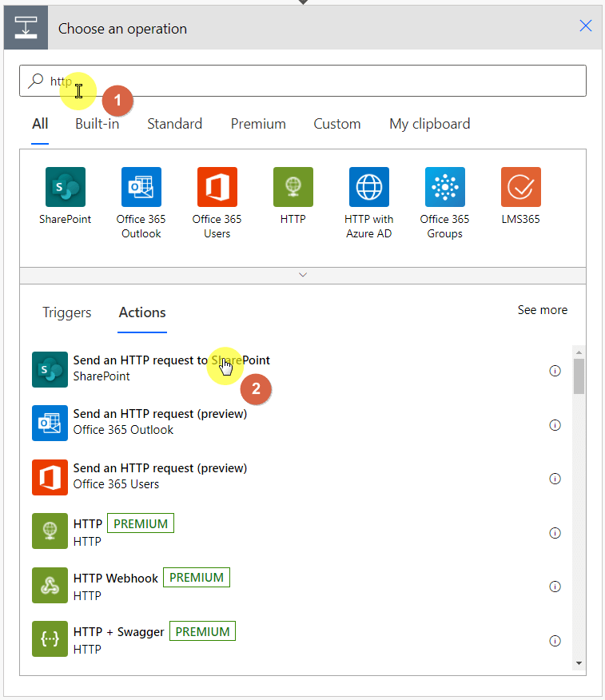Open info for the HTTP Webhook action
This screenshot has height=700, width=605.
(555, 587)
